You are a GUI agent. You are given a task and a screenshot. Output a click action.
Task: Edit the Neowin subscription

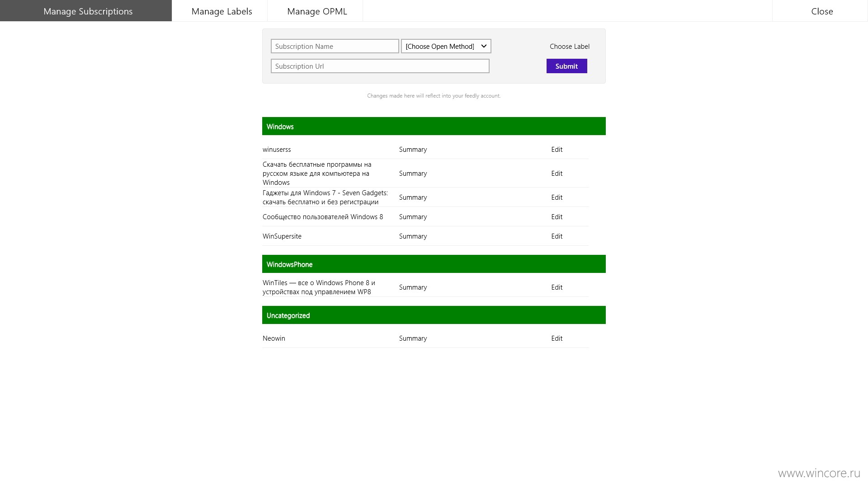pos(557,338)
